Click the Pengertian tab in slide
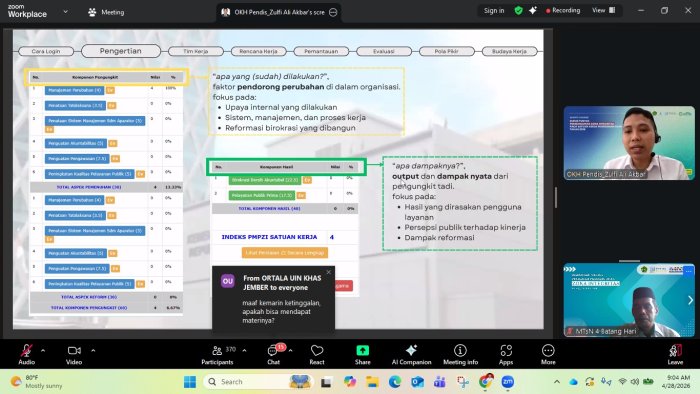This screenshot has height=394, width=700. click(x=121, y=51)
